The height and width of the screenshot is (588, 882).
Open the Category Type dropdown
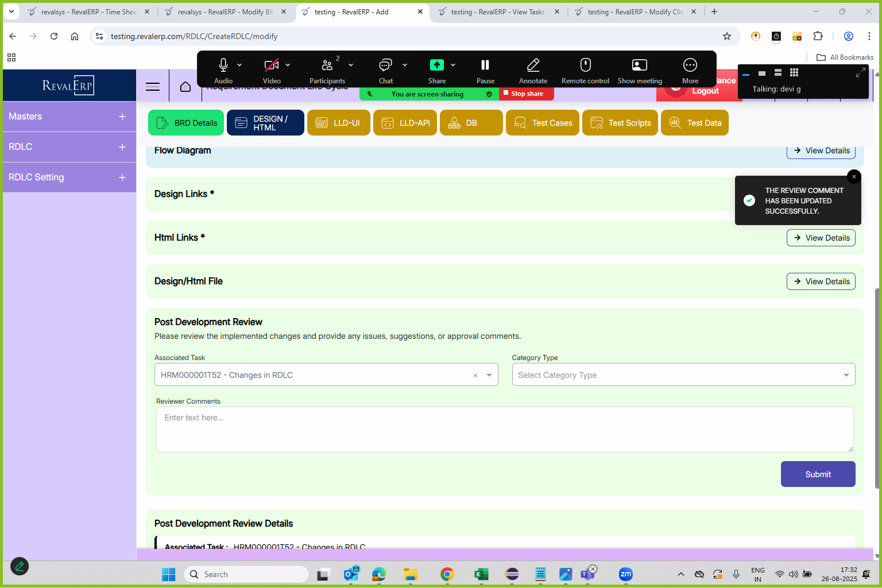tap(683, 375)
